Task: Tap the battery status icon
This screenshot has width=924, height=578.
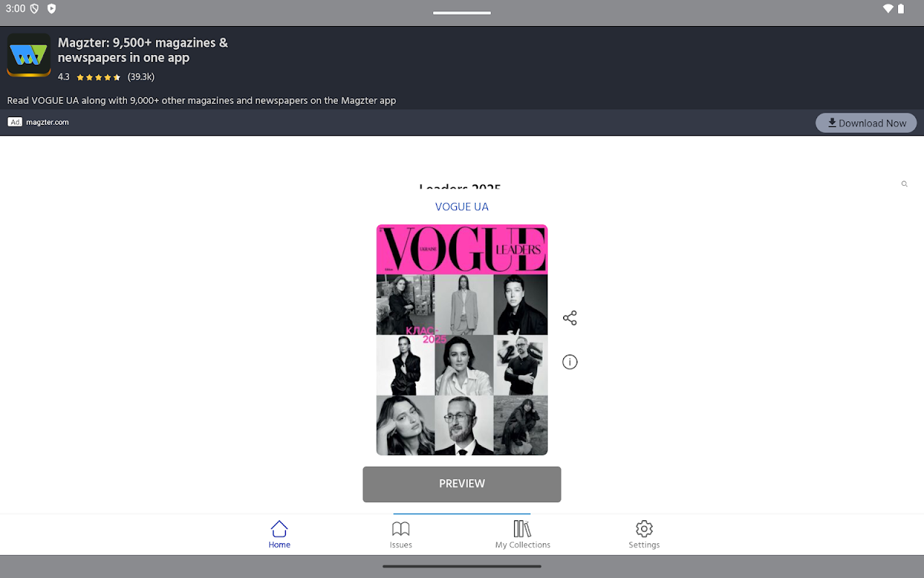Action: pos(901,9)
